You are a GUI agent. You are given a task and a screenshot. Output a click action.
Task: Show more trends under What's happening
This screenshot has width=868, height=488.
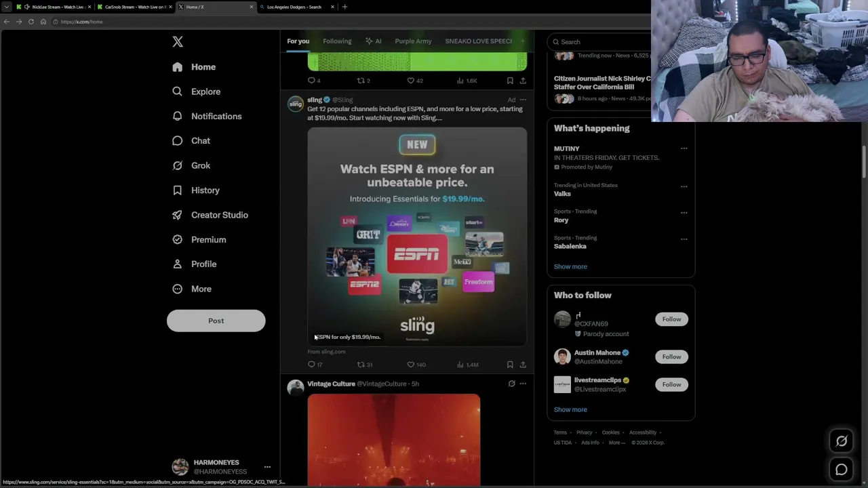click(x=570, y=266)
